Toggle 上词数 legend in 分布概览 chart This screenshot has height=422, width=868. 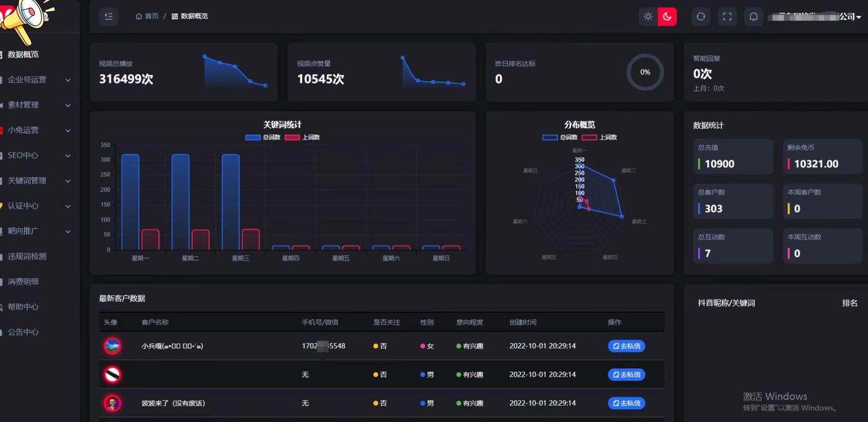[x=599, y=137]
